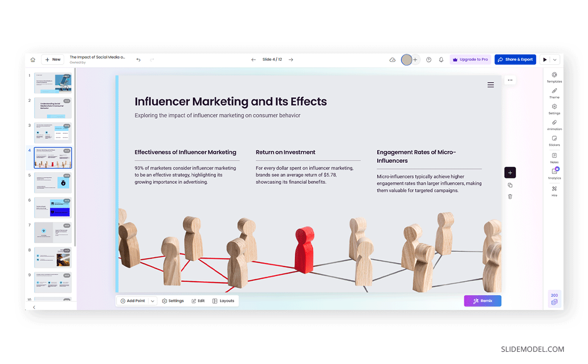Open the Notes panel

coord(554,158)
